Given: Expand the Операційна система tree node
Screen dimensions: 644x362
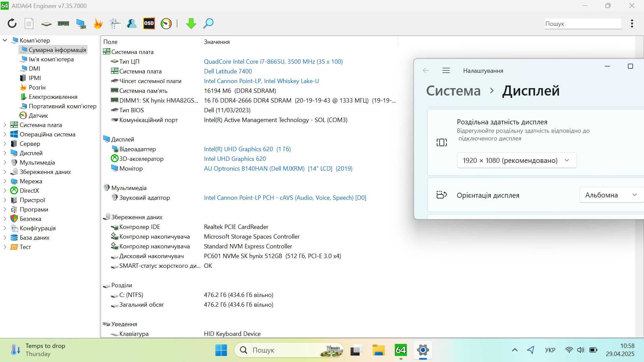Looking at the screenshot, I should coord(5,134).
